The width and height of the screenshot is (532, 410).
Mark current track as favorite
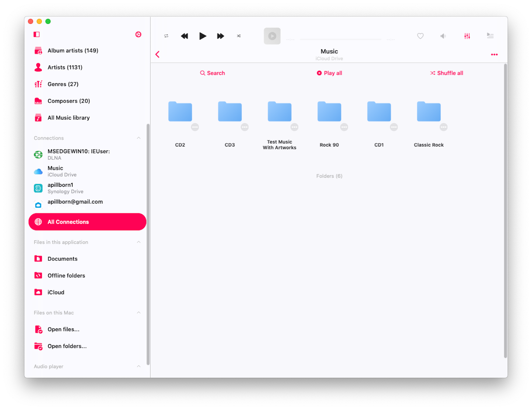420,36
